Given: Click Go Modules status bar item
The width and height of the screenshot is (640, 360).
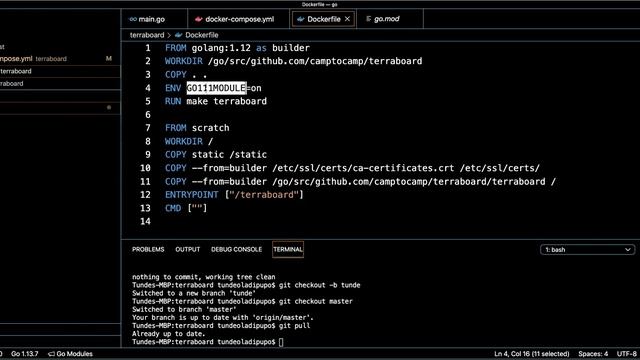Looking at the screenshot, I should click(x=71, y=354).
